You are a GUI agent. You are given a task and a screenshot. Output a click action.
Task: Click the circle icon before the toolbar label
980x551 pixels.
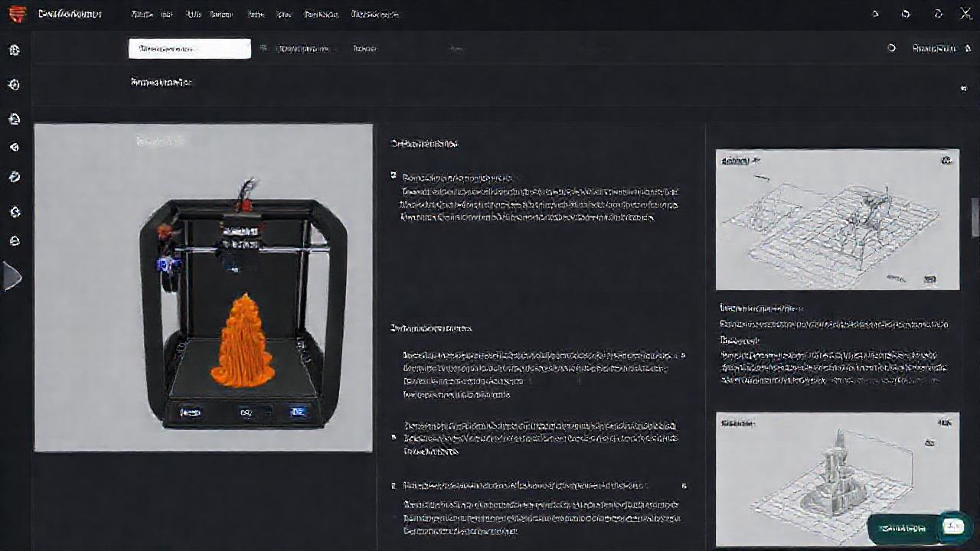[x=892, y=48]
